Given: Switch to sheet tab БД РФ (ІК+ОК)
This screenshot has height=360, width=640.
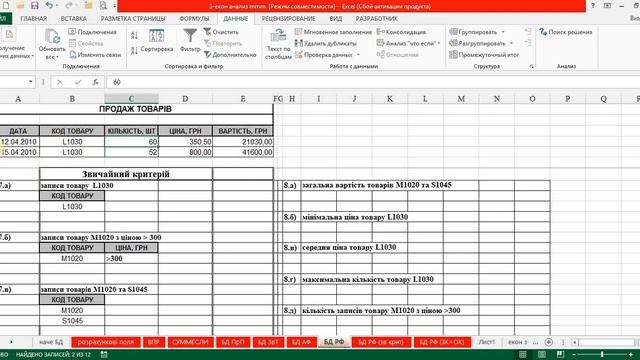Looking at the screenshot, I should 442,342.
